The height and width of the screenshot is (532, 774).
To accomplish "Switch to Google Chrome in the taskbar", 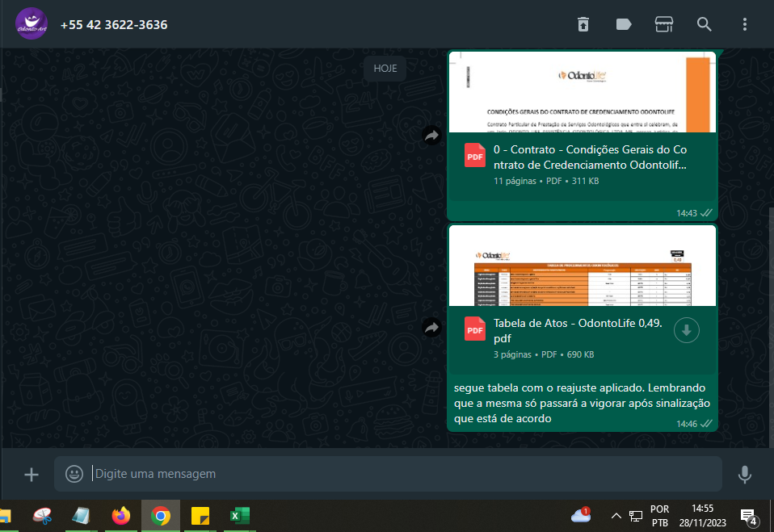I will pyautogui.click(x=161, y=516).
